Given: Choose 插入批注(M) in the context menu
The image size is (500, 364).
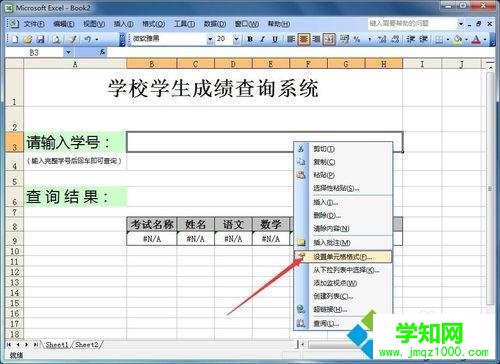Looking at the screenshot, I should tap(343, 243).
